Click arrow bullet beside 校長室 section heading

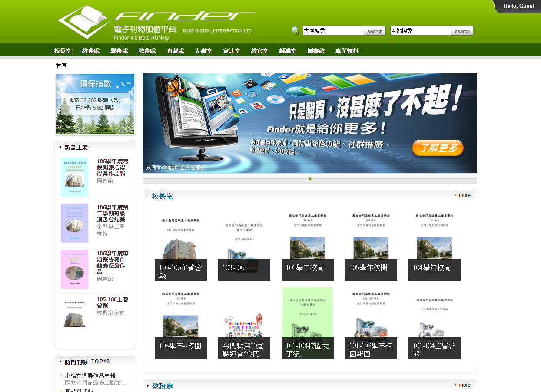click(148, 196)
